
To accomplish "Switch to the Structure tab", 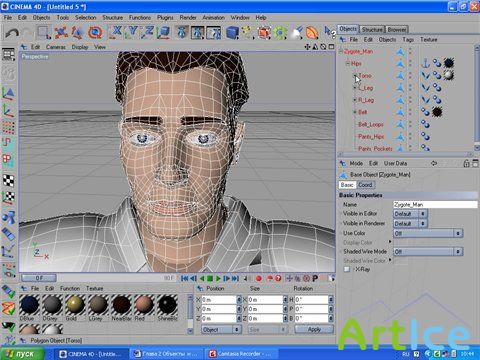I will pyautogui.click(x=372, y=30).
